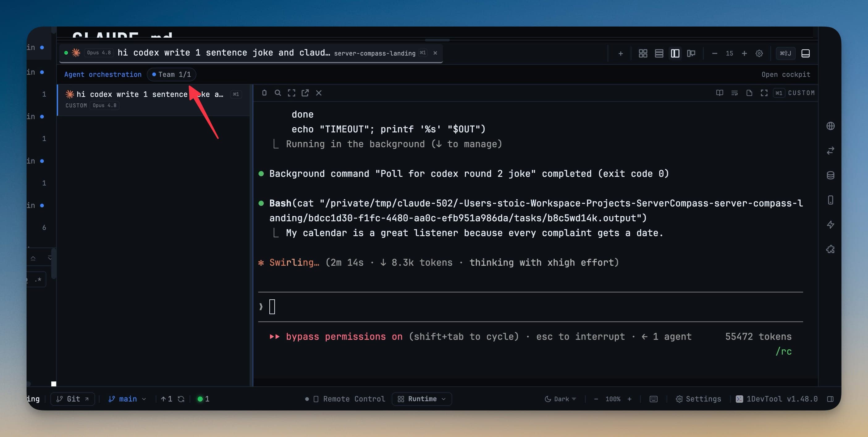The width and height of the screenshot is (868, 437).
Task: Click the 1DevTool v1.48.0 version label
Action: coord(777,399)
